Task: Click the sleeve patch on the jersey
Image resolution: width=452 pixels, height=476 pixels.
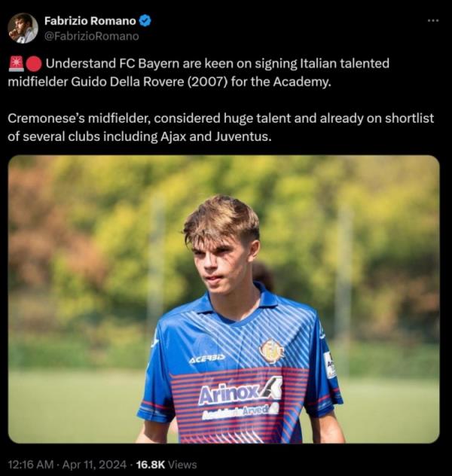Action: [329, 365]
